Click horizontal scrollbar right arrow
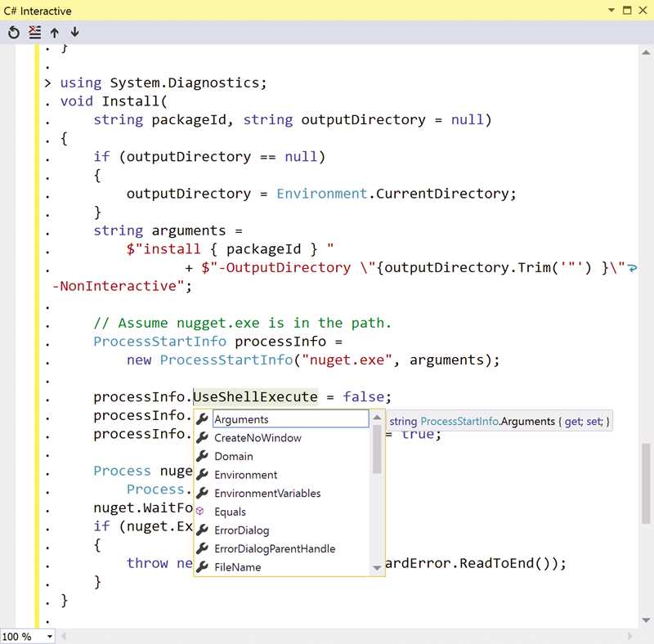This screenshot has height=644, width=654. click(x=629, y=637)
